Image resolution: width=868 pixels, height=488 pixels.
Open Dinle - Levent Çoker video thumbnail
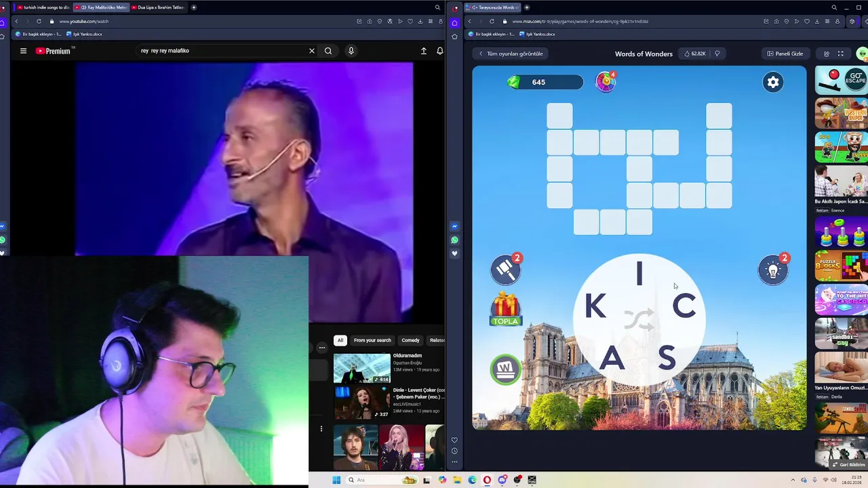pos(361,403)
